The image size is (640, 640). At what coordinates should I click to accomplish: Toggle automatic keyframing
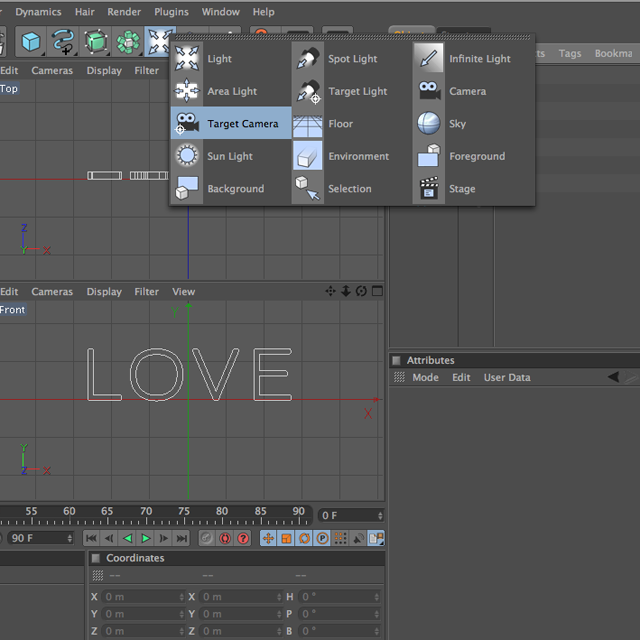pos(225,538)
